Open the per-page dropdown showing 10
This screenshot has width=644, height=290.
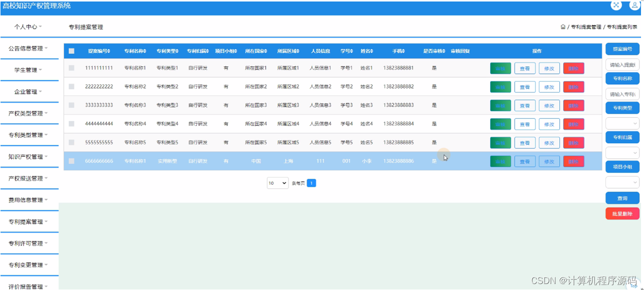(277, 183)
